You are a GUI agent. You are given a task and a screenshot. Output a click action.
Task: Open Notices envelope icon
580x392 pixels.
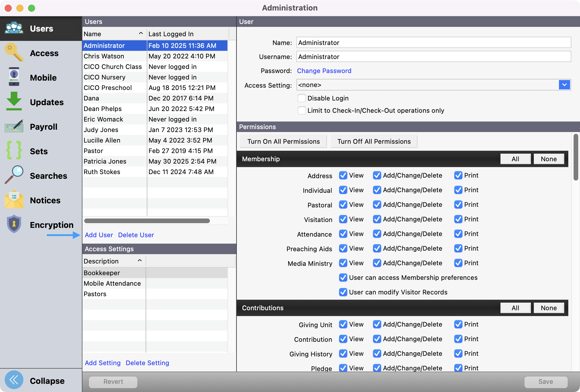pyautogui.click(x=14, y=200)
